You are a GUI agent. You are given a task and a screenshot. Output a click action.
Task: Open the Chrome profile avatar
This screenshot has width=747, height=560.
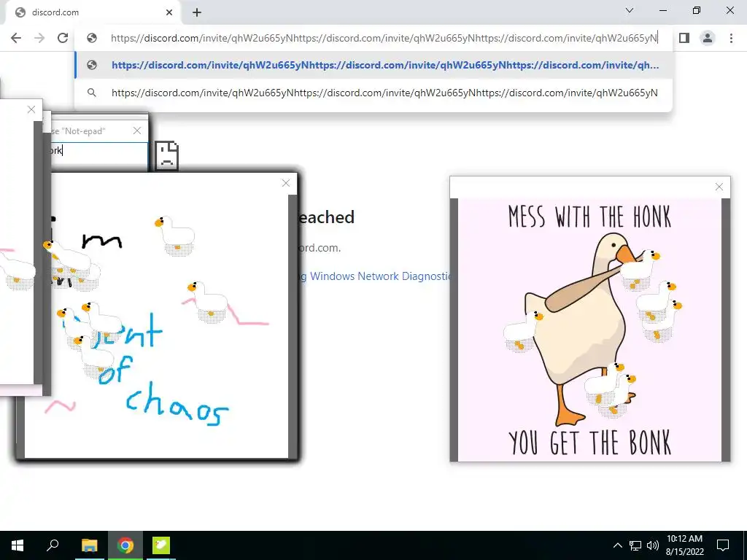pyautogui.click(x=708, y=38)
